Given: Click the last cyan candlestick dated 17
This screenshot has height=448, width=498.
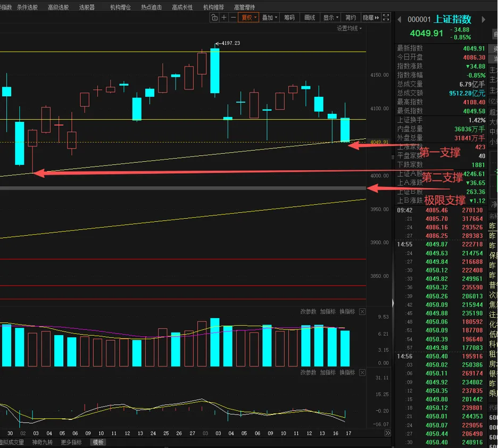Looking at the screenshot, I should (345, 129).
